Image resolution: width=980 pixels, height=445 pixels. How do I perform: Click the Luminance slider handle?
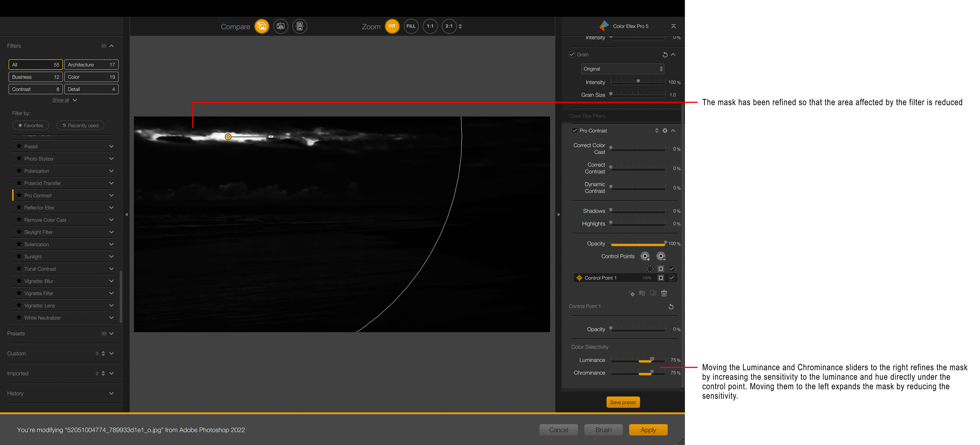[x=652, y=359]
